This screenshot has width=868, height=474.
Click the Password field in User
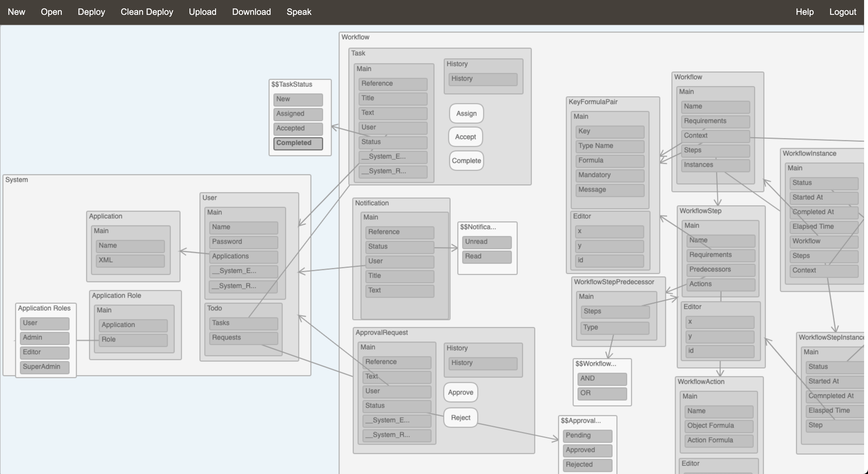click(243, 242)
